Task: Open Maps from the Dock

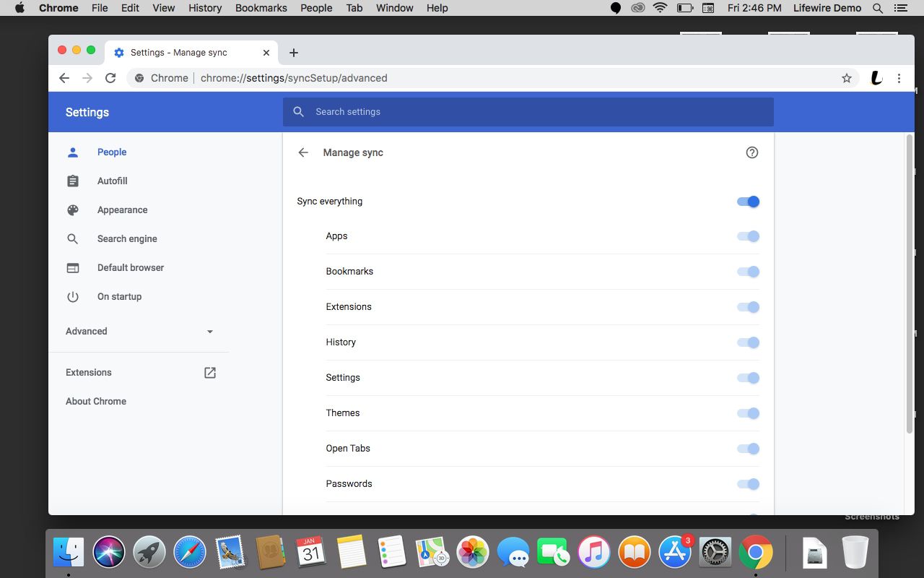Action: tap(432, 553)
